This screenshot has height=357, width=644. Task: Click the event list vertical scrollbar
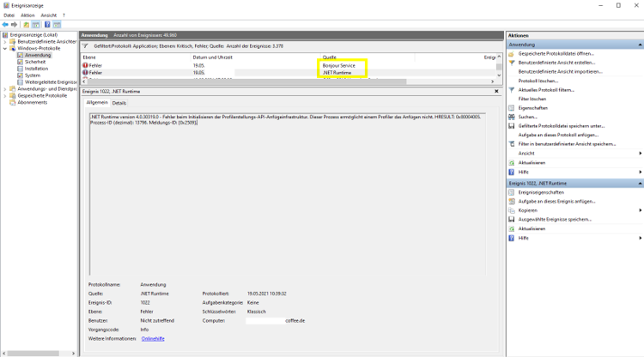pos(499,66)
